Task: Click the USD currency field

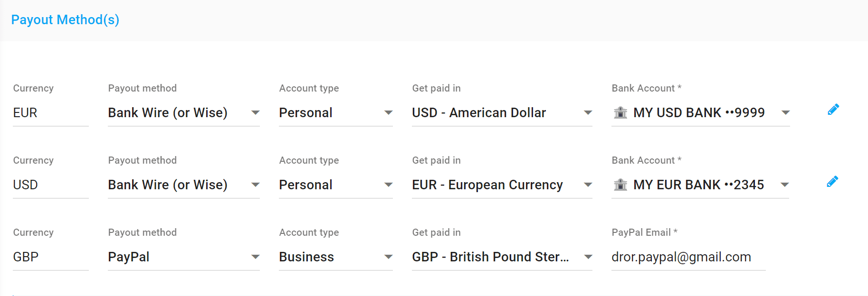Action: click(x=51, y=185)
